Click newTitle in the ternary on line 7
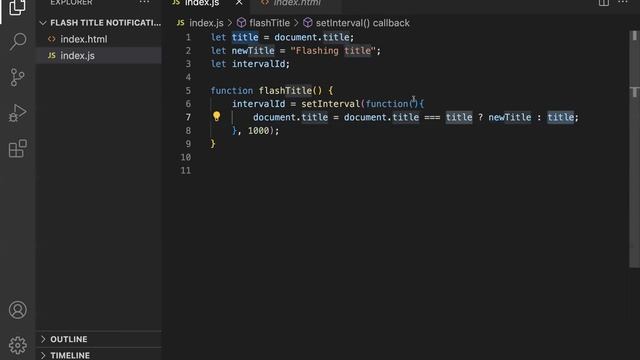The image size is (640, 360). click(510, 117)
